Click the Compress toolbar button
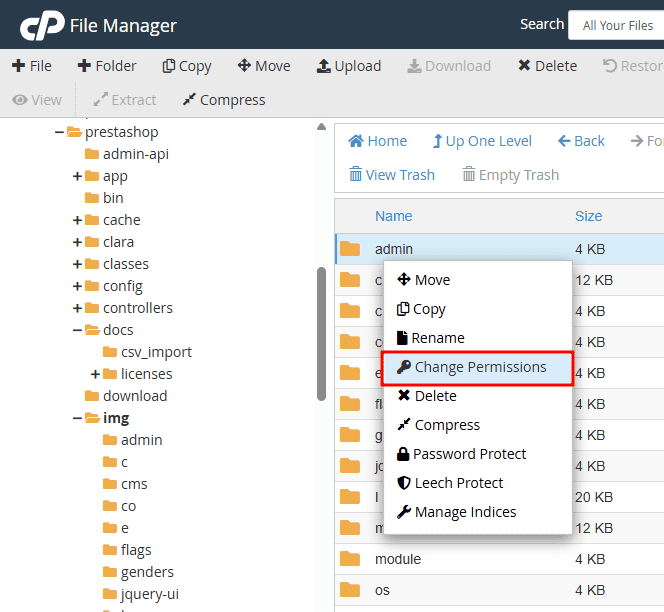This screenshot has height=612, width=664. pos(224,100)
